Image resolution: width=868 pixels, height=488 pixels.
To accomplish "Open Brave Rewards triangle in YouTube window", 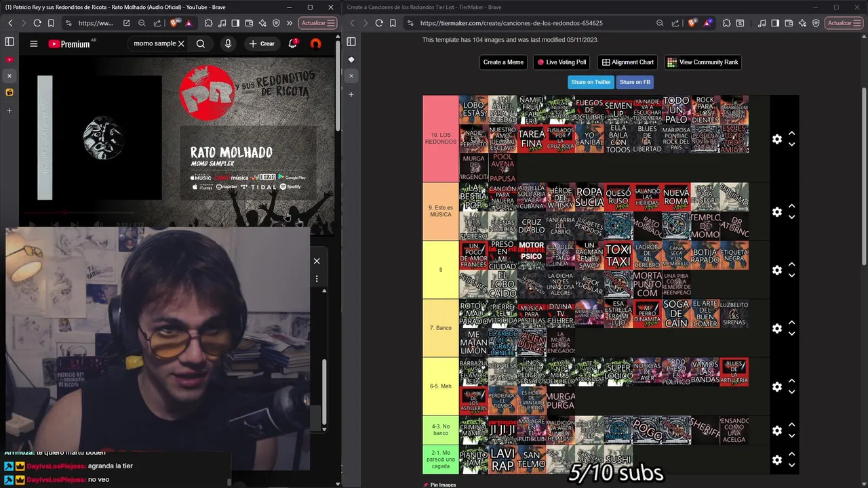I will coord(188,23).
